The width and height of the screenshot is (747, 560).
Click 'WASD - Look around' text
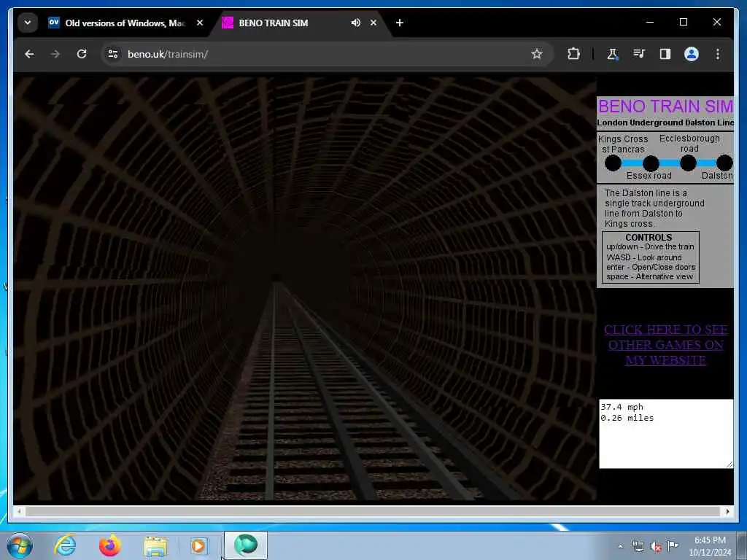[643, 257]
